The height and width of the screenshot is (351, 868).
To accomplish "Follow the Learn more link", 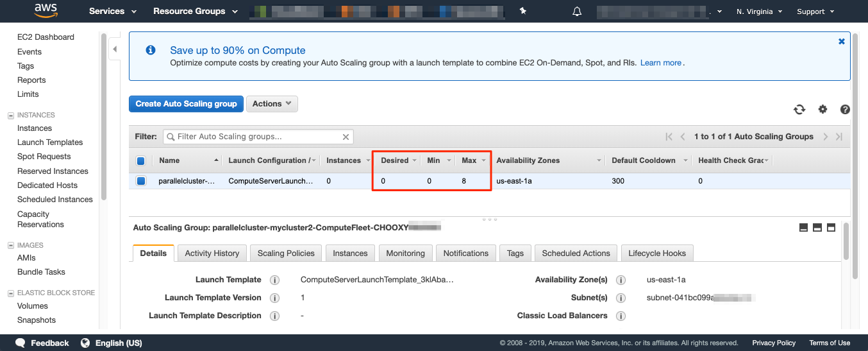I will pos(661,63).
